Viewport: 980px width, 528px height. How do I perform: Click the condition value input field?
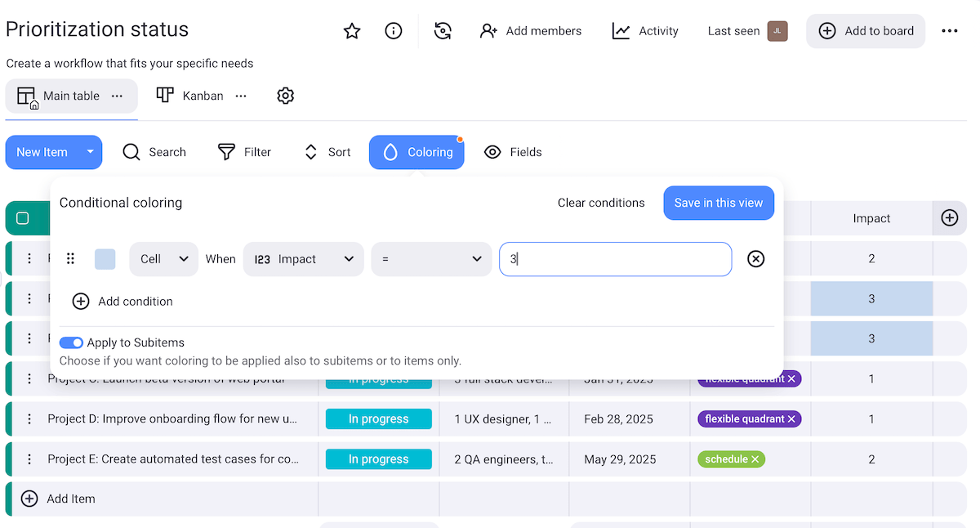pos(615,259)
